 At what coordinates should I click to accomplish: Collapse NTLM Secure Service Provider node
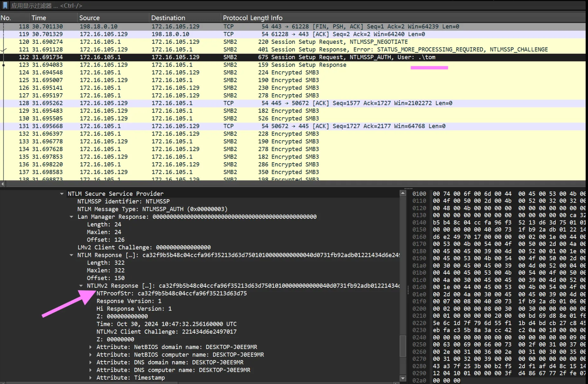coord(62,194)
